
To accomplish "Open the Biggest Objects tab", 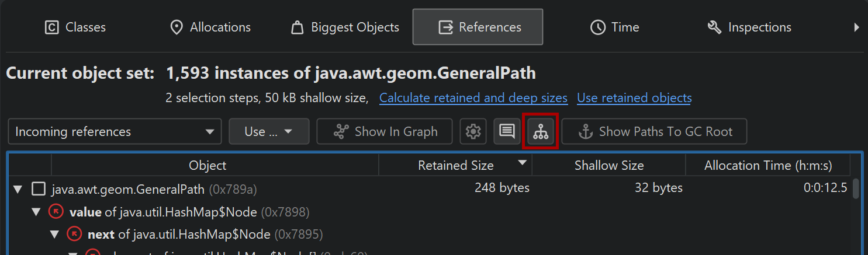I will point(345,27).
